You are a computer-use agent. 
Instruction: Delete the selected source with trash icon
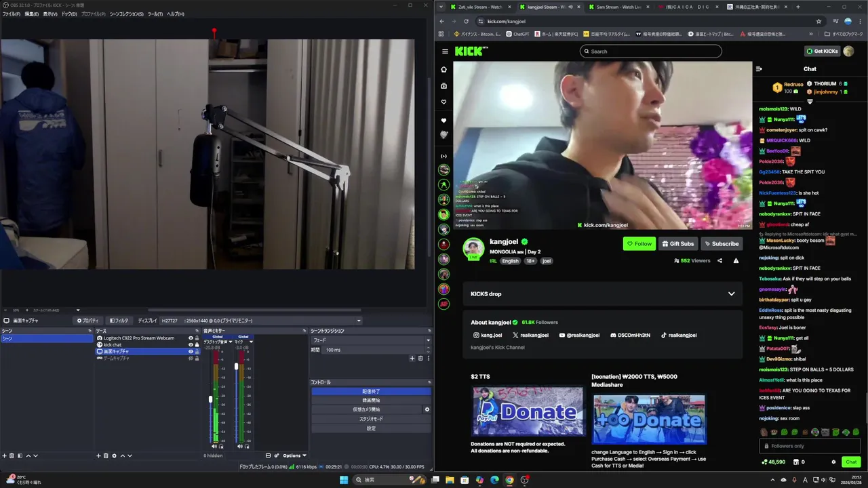(106, 455)
